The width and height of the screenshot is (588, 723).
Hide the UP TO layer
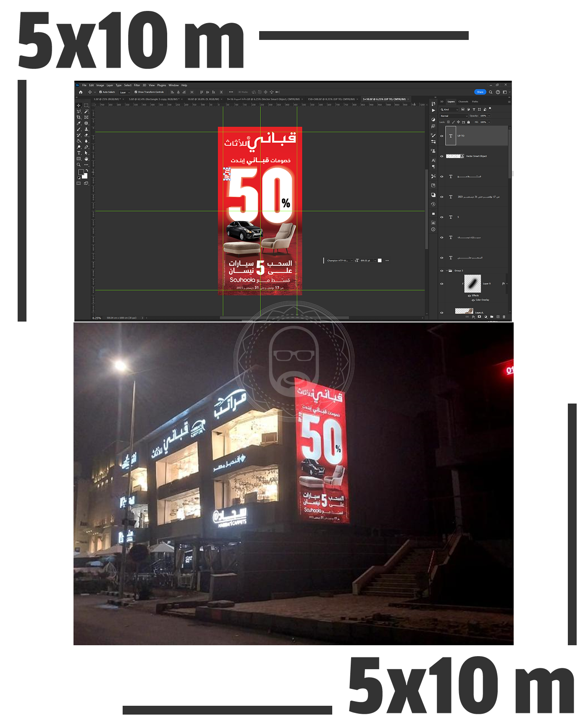442,136
